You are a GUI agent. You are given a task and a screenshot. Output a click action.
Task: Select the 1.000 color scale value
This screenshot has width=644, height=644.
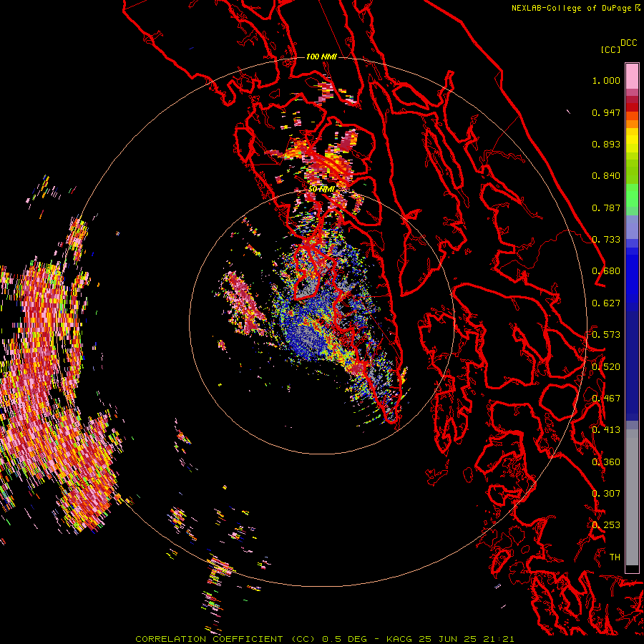[606, 80]
